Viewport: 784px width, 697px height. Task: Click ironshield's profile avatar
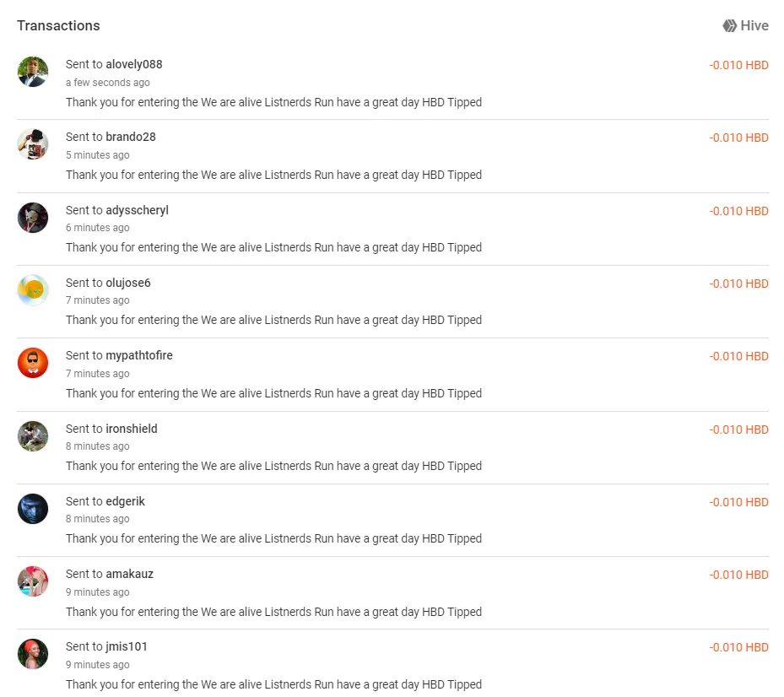pyautogui.click(x=33, y=436)
